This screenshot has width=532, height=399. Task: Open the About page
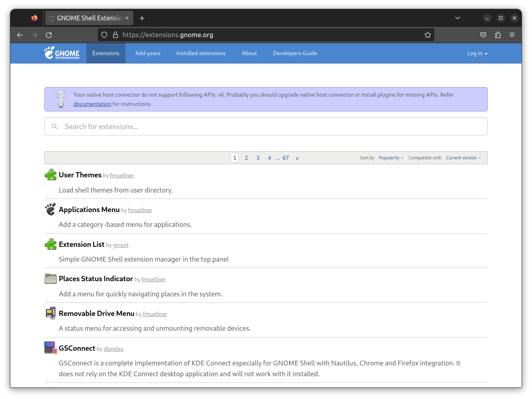249,53
